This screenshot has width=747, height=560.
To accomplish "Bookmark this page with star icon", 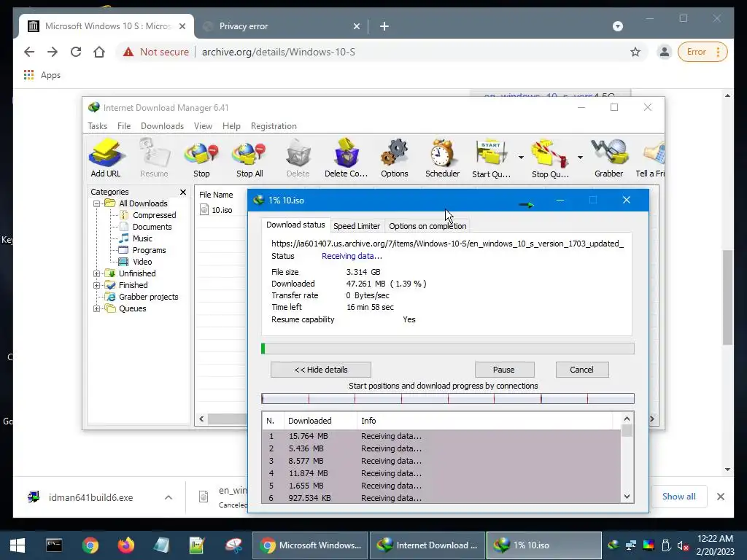I will click(635, 52).
